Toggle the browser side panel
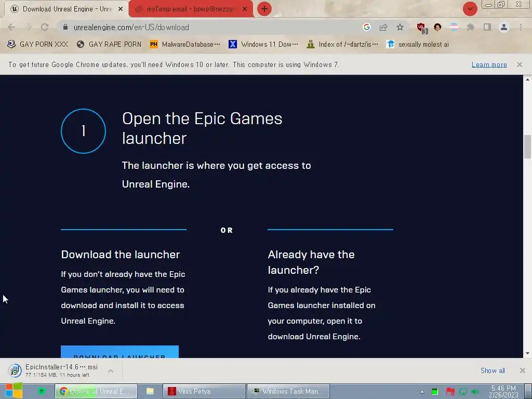The height and width of the screenshot is (399, 532). 487,27
